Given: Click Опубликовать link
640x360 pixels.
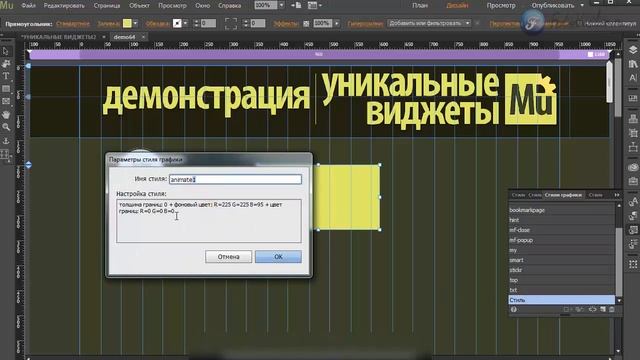Looking at the screenshot, I should (553, 5).
